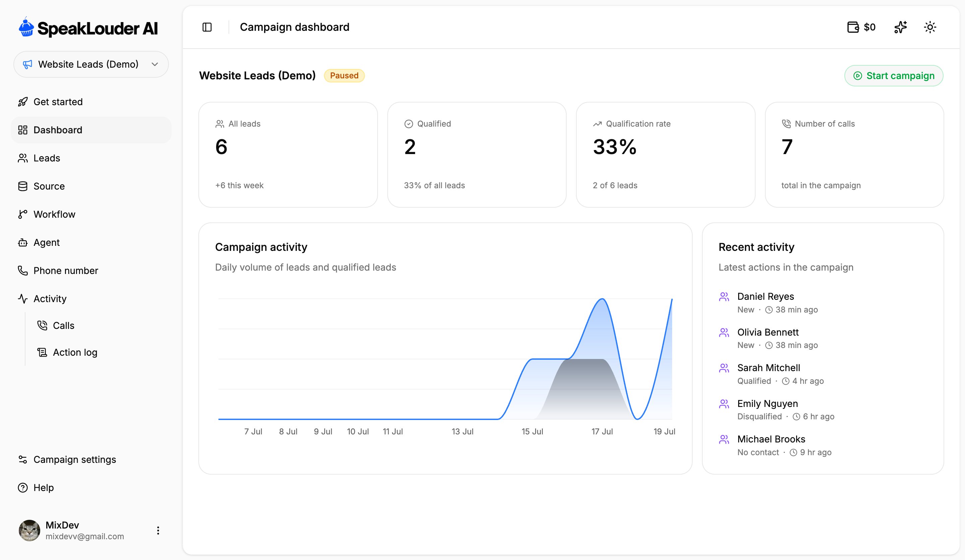The width and height of the screenshot is (965, 560).
Task: Click the MixDev cat avatar
Action: pos(29,530)
